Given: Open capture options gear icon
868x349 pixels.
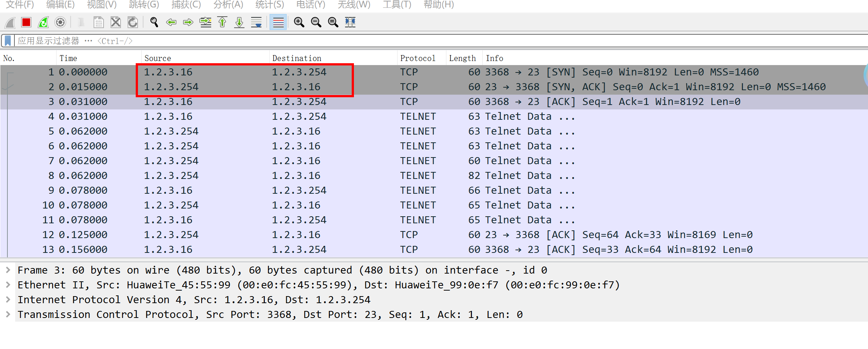Looking at the screenshot, I should coord(60,23).
